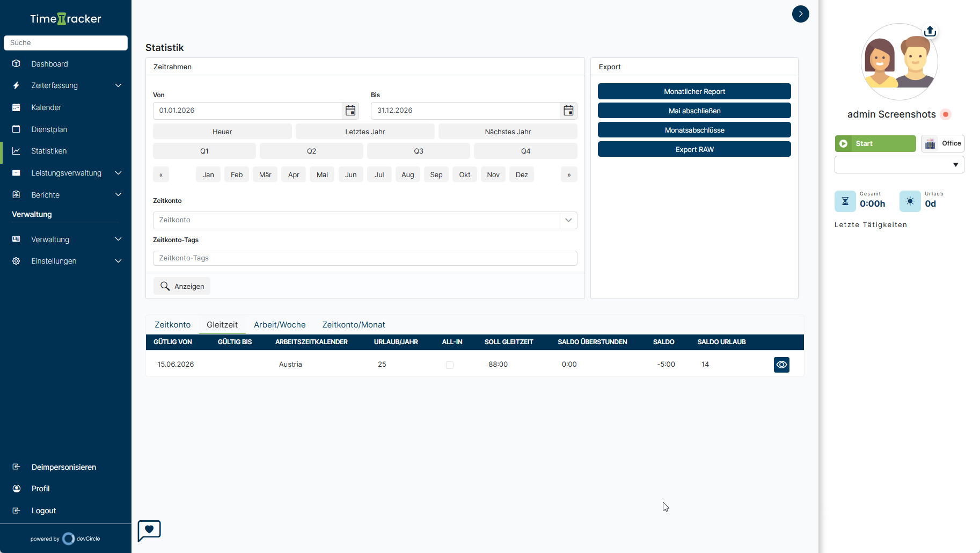Select month Okt
980x553 pixels.
tap(465, 174)
